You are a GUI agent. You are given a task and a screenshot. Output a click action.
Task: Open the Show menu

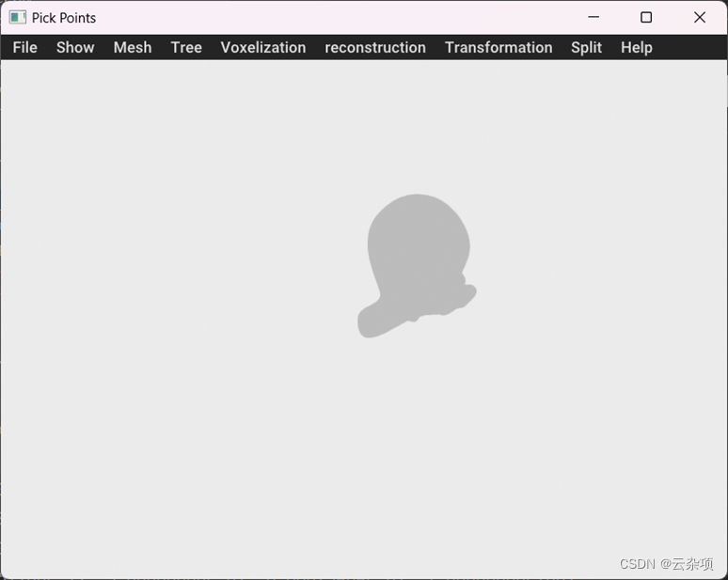(x=75, y=47)
